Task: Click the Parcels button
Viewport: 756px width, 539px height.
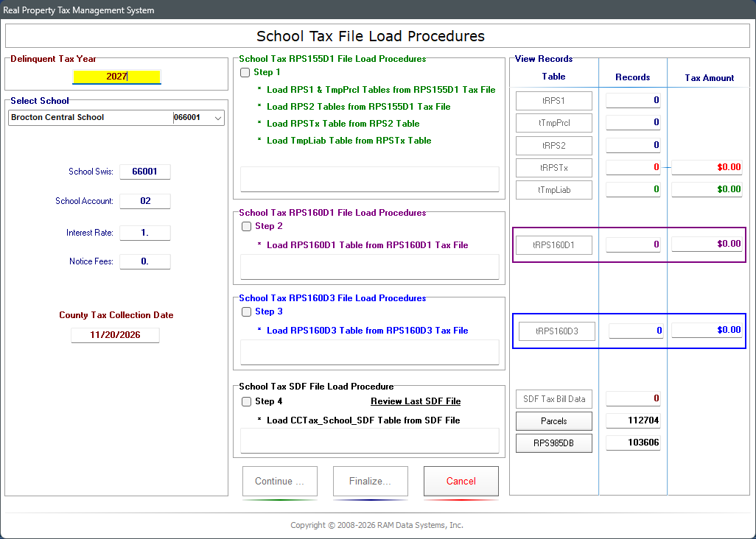Action: tap(554, 421)
